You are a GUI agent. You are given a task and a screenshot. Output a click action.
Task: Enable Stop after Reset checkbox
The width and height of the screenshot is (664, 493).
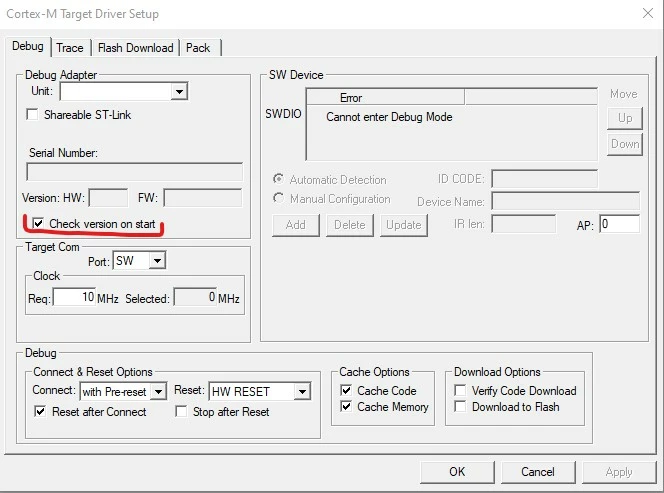point(181,411)
